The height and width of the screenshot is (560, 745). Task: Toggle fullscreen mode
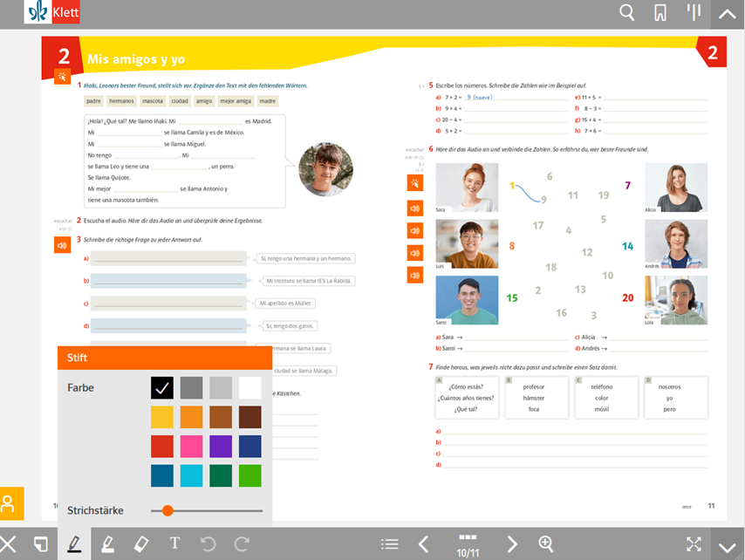click(x=694, y=544)
